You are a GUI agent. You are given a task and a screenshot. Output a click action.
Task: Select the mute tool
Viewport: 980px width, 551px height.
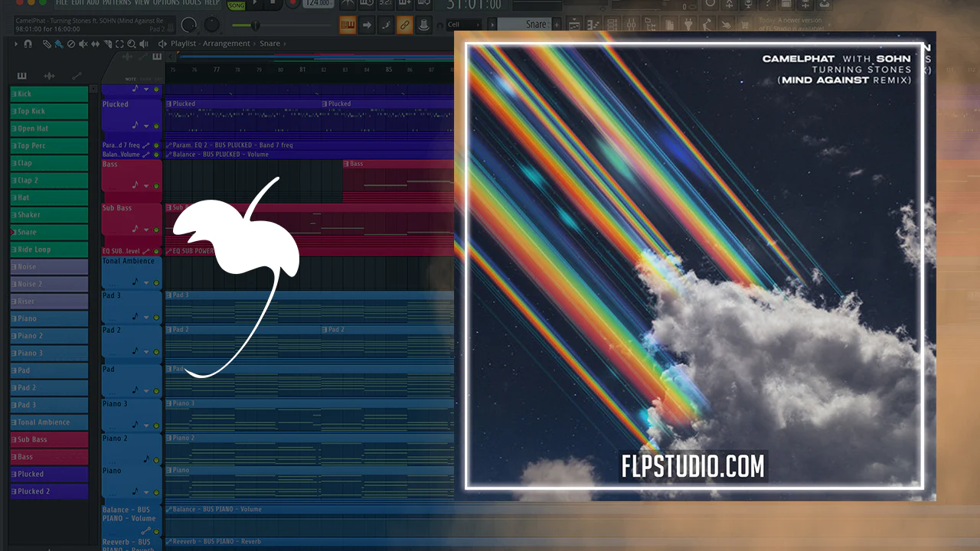tap(83, 44)
